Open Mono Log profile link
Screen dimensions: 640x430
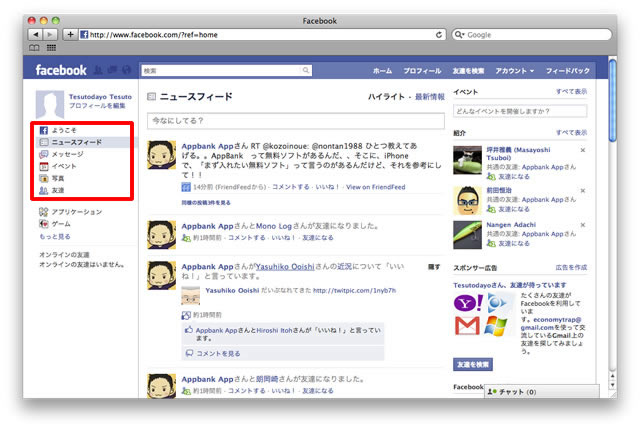pyautogui.click(x=273, y=226)
